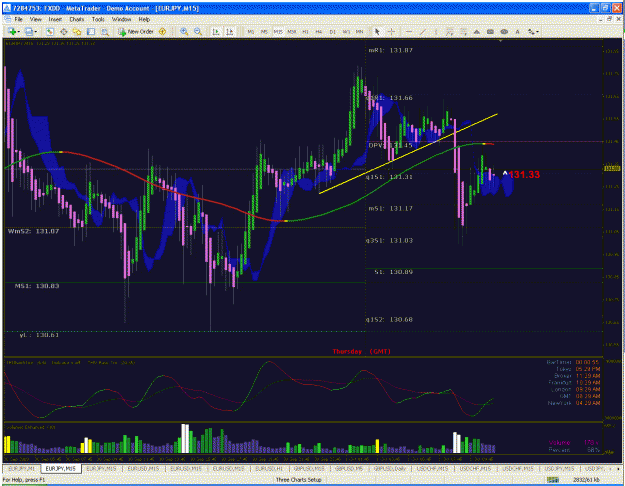Click the MS1: 130.83 level label
Image resolution: width=625 pixels, height=486 pixels.
point(37,286)
